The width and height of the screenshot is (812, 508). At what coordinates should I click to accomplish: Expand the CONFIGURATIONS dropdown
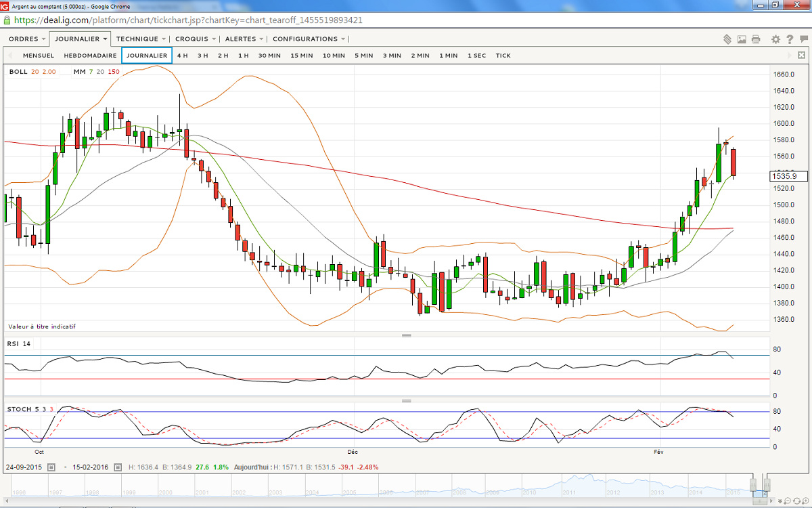(309, 39)
